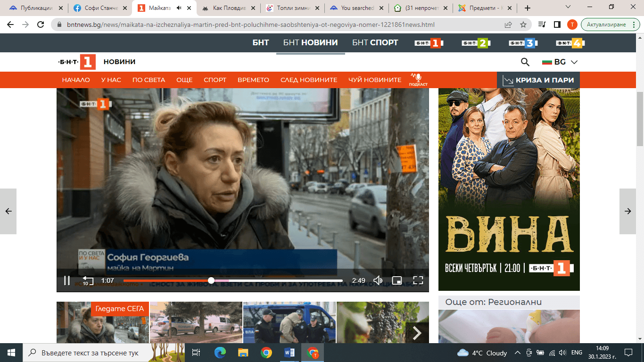This screenshot has height=362, width=644.
Task: Click browser Back button
Action: [10, 25]
